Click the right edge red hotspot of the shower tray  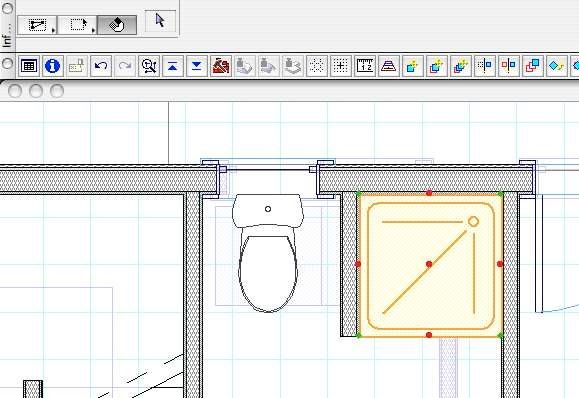coord(500,264)
